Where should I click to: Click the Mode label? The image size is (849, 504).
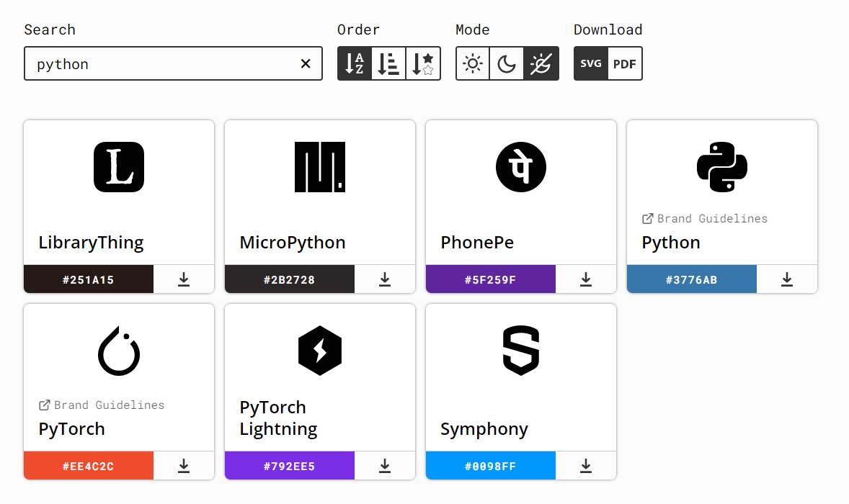473,30
